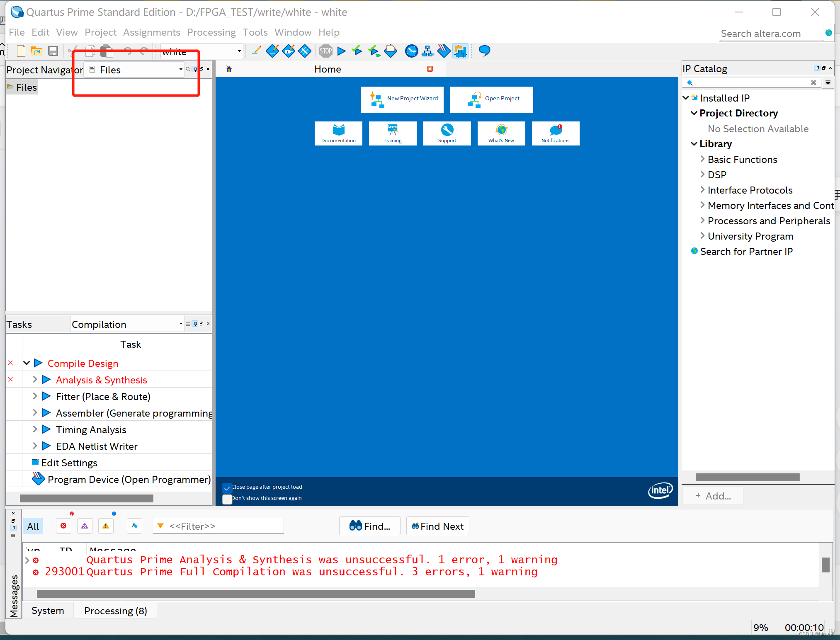Click the New Project Wizard tile
The width and height of the screenshot is (840, 640).
tap(402, 99)
